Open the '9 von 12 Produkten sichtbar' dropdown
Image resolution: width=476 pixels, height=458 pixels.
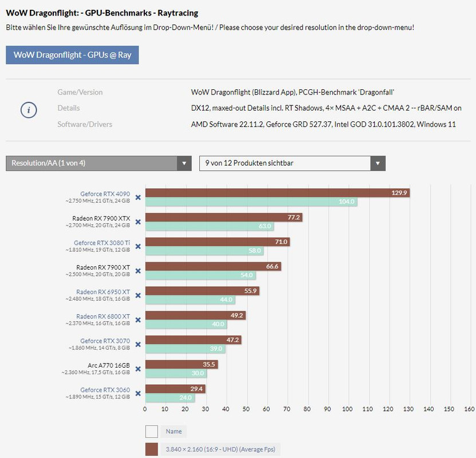(292, 163)
